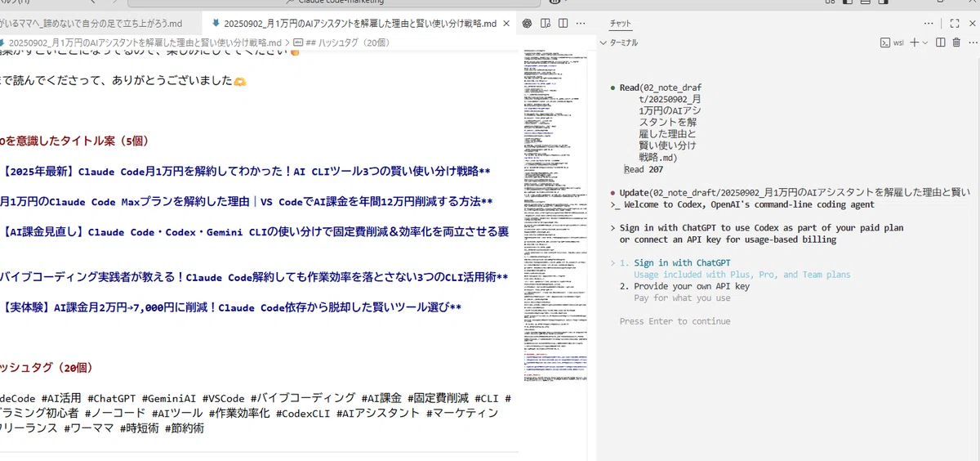Viewport: 980px width, 461px height.
Task: Click hashtag #固定費削減
Action: tap(439, 398)
